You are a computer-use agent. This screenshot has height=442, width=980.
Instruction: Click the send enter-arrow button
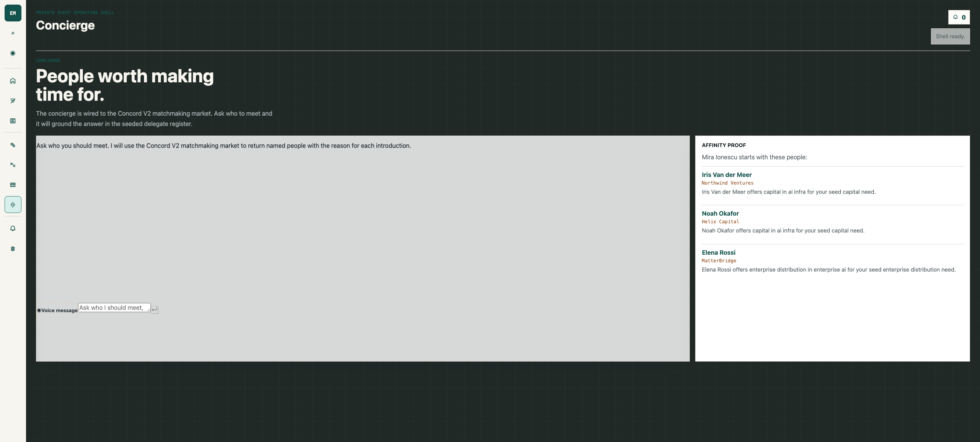click(155, 309)
